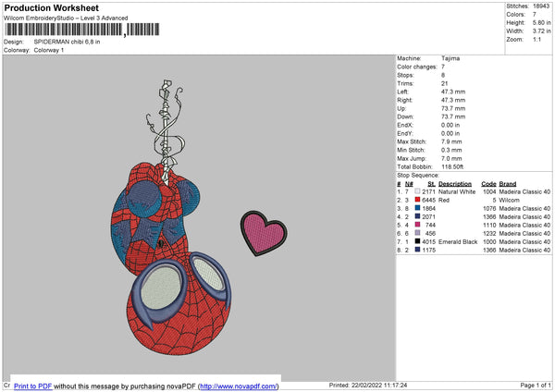Pick the swatch beside stitch count 1175
Image resolution: width=555 pixels, height=392 pixels.
417,250
